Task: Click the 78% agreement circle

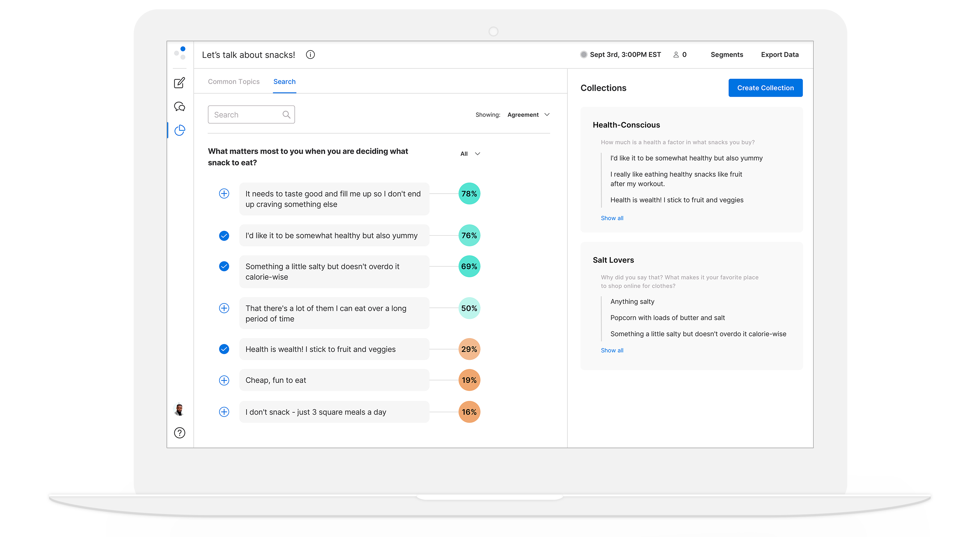Action: tap(469, 194)
